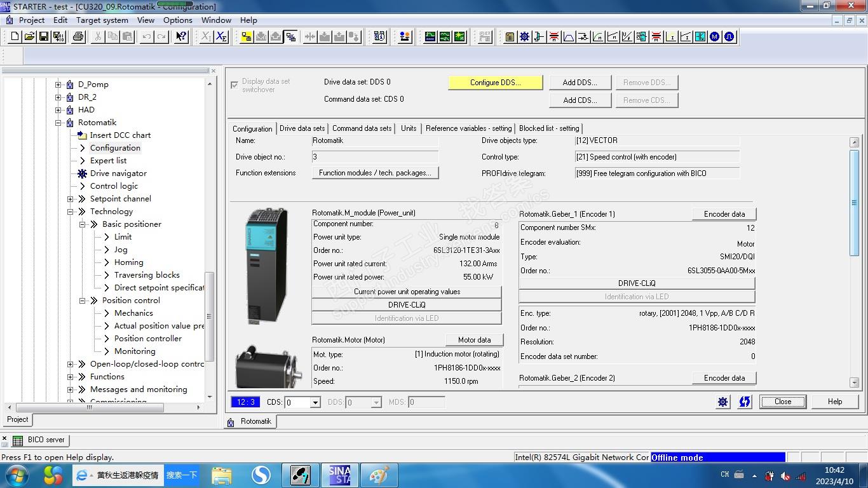The width and height of the screenshot is (868, 488).
Task: Toggle Display data set switchover checkbox
Action: coord(235,85)
